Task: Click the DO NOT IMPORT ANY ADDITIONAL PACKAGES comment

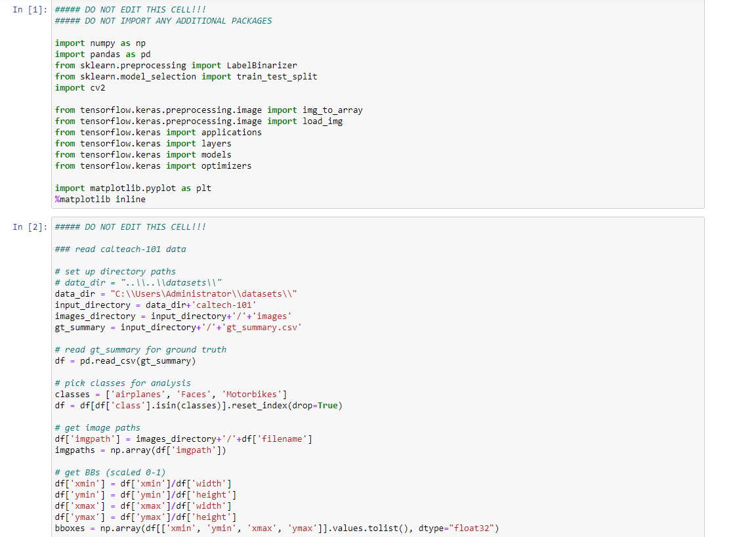Action: [x=163, y=21]
